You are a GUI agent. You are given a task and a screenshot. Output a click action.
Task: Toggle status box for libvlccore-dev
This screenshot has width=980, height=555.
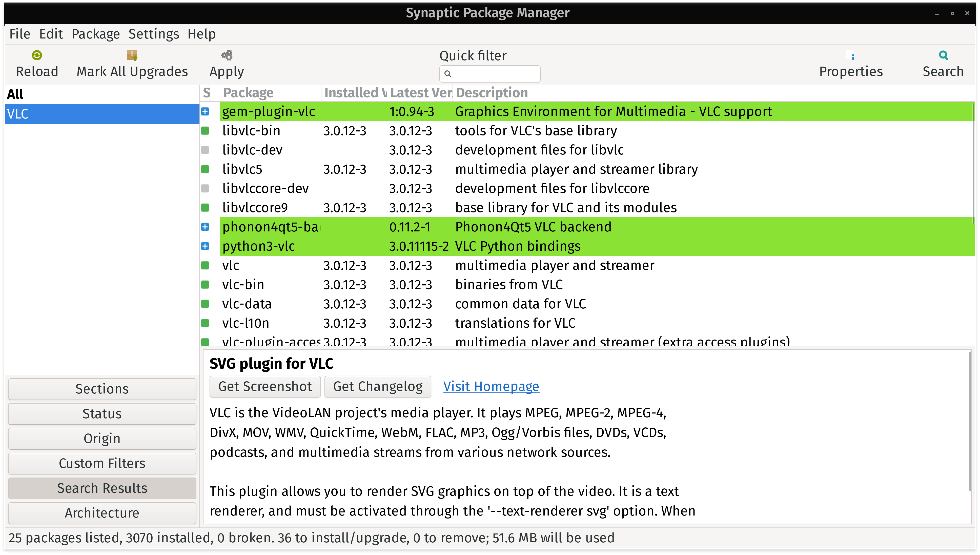point(205,188)
